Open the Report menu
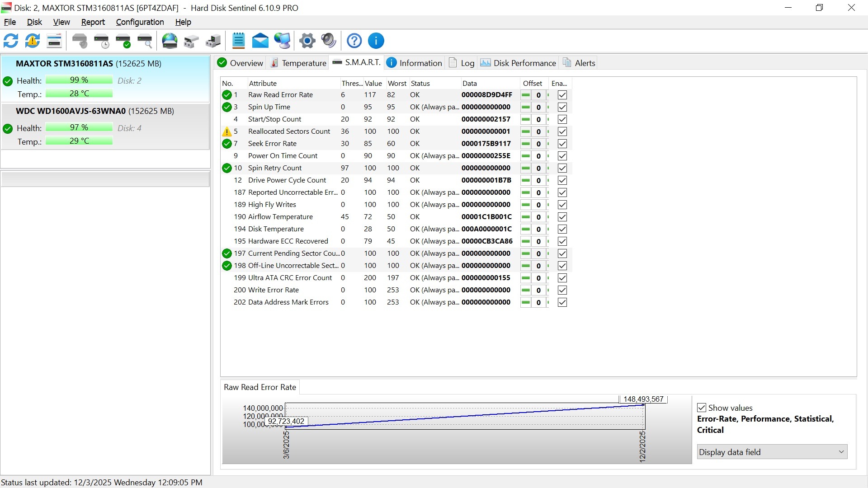868x488 pixels. (x=93, y=22)
